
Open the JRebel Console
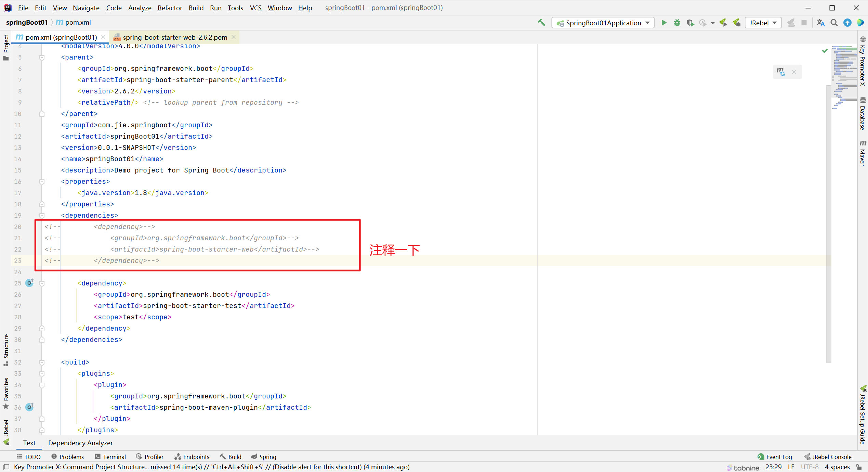coord(828,457)
